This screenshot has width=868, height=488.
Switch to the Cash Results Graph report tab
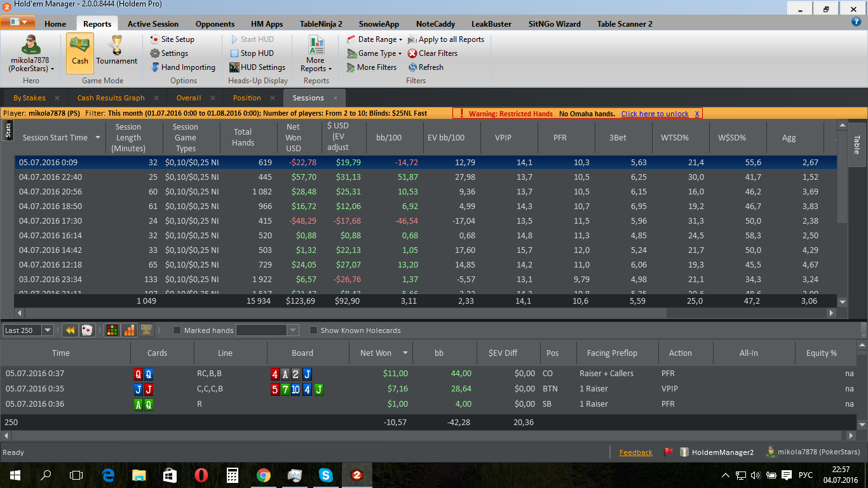click(x=111, y=98)
